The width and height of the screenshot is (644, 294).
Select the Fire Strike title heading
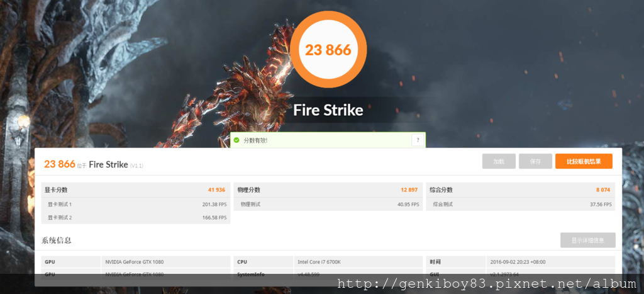point(328,110)
